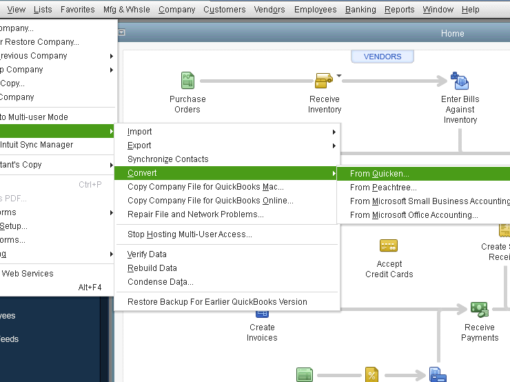
Task: Click the green icon at bottom of workflow
Action: [304, 375]
